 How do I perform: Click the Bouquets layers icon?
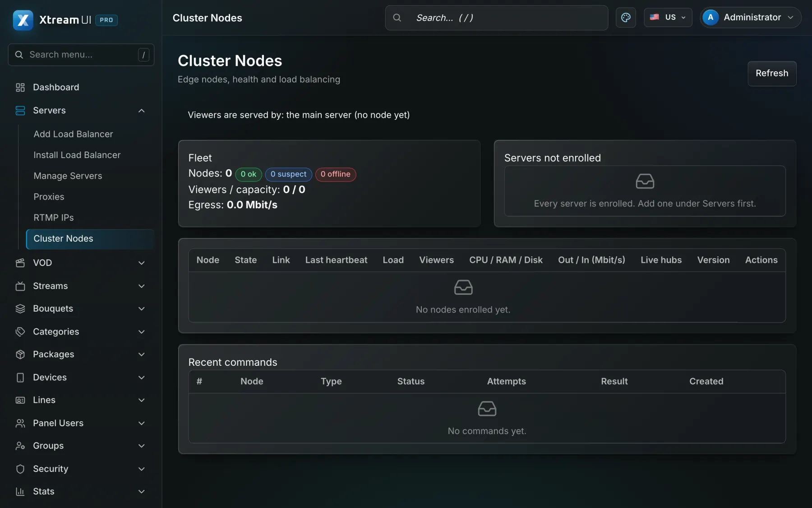click(x=20, y=309)
